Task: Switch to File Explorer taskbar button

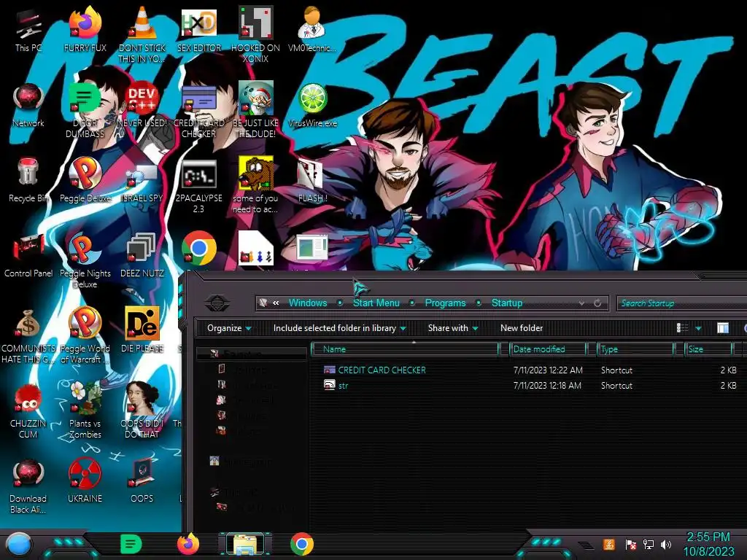Action: click(245, 545)
